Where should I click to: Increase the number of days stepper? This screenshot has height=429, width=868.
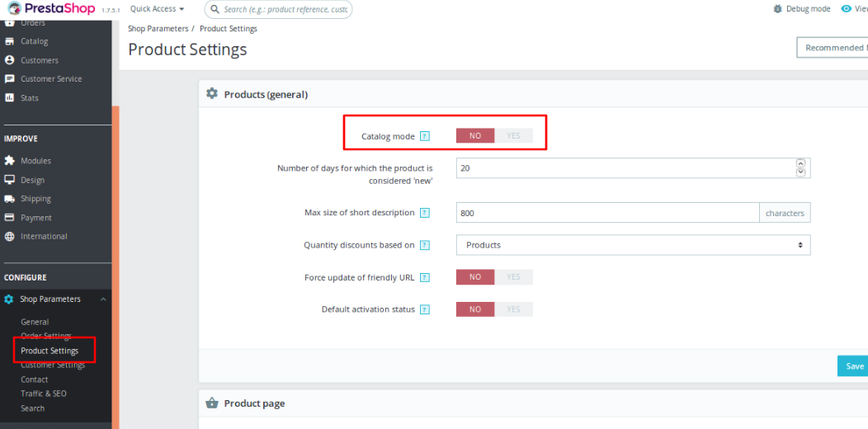[x=800, y=163]
